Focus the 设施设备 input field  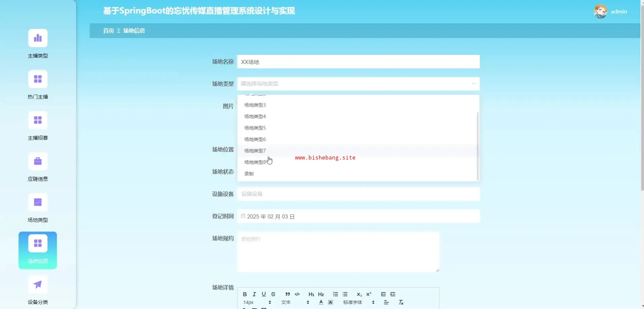(x=358, y=194)
